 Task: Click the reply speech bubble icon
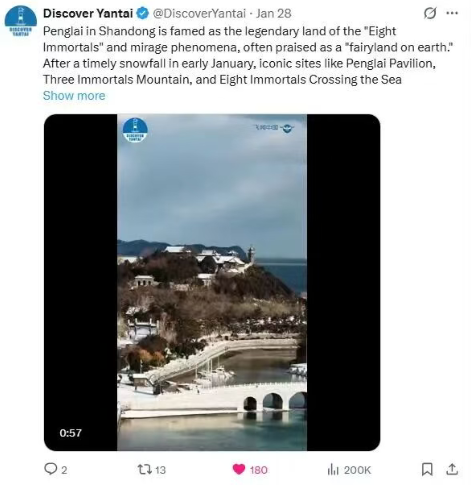[x=50, y=469]
